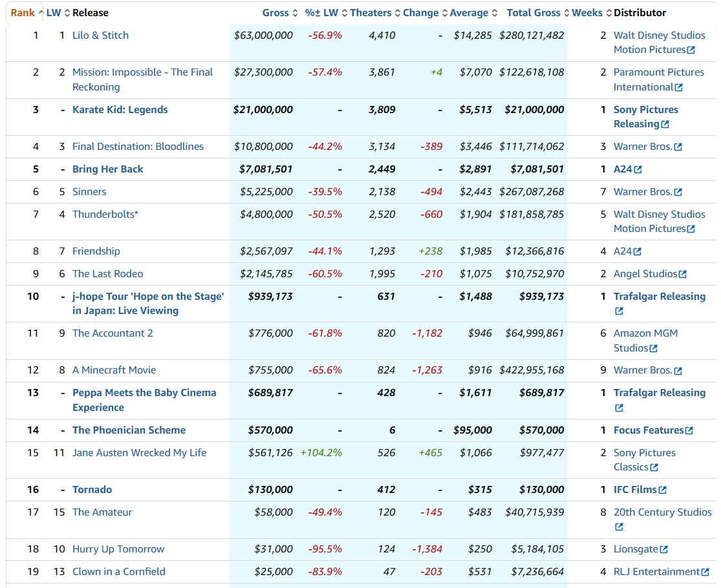Sort by Weeks column header

point(591,13)
